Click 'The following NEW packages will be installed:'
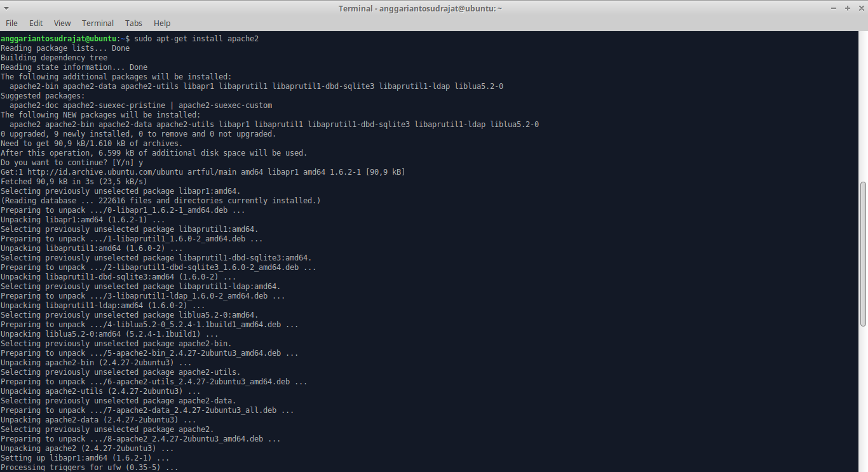Viewport: 868px width, 472px height. point(100,115)
